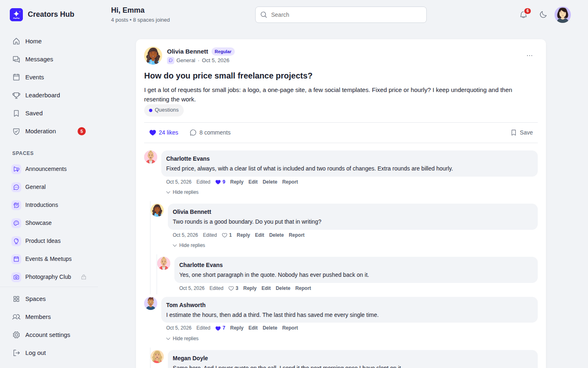This screenshot has width=588, height=368.
Task: Open the notifications bell
Action: 523,15
